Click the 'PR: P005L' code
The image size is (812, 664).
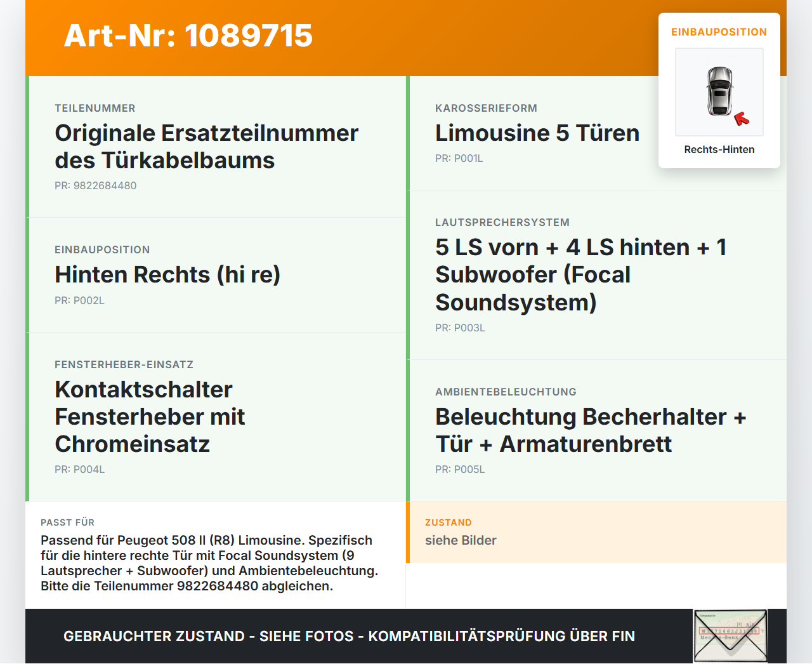(460, 469)
